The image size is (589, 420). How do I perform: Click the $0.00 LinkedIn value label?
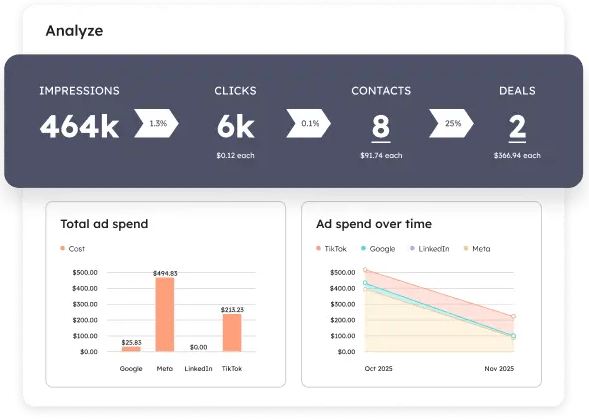[198, 347]
